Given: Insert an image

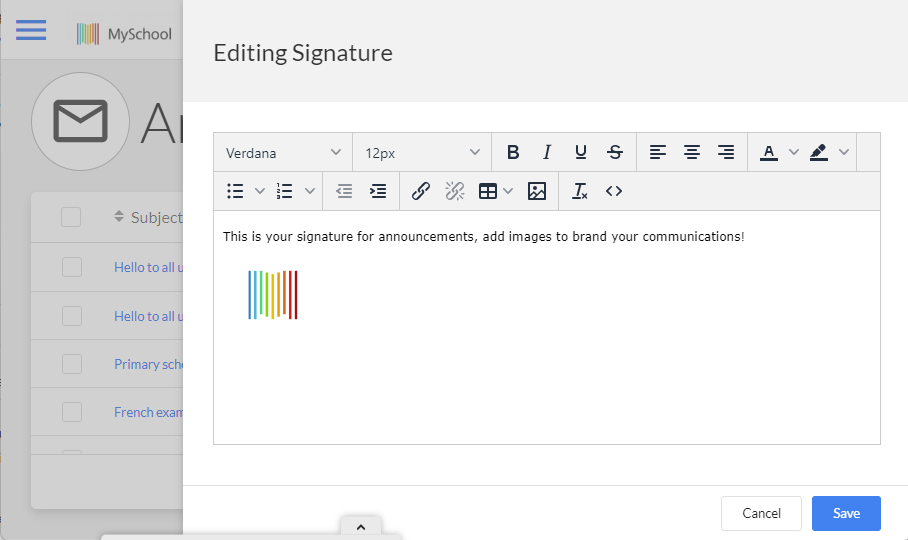Looking at the screenshot, I should click(x=537, y=191).
